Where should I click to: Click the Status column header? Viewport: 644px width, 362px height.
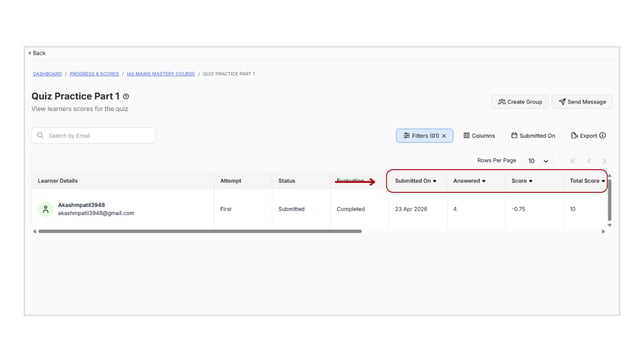(287, 181)
